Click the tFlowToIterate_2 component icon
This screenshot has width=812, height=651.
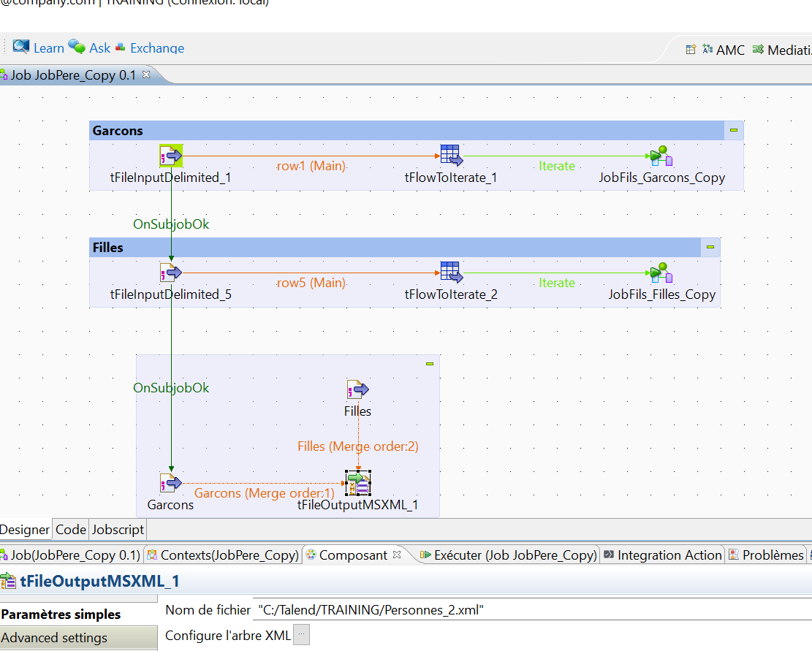coord(450,272)
